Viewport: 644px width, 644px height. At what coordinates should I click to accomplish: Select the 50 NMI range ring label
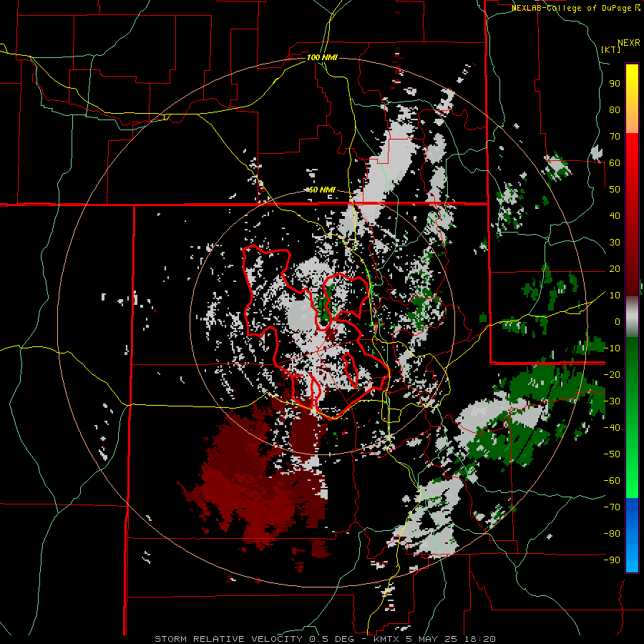pos(322,190)
